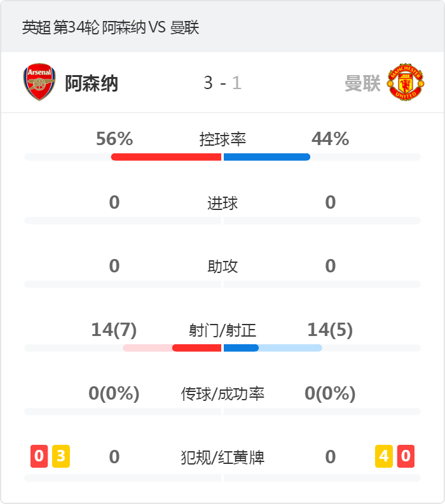The width and height of the screenshot is (445, 504).
Task: Click Manchester United's blue shots-on-target bar
Action: point(241,348)
